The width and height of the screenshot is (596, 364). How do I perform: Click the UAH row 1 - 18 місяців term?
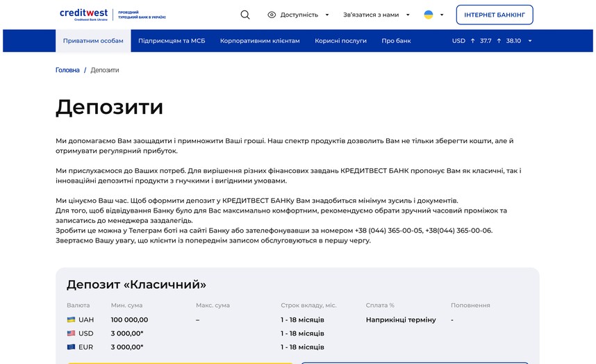[x=303, y=320]
